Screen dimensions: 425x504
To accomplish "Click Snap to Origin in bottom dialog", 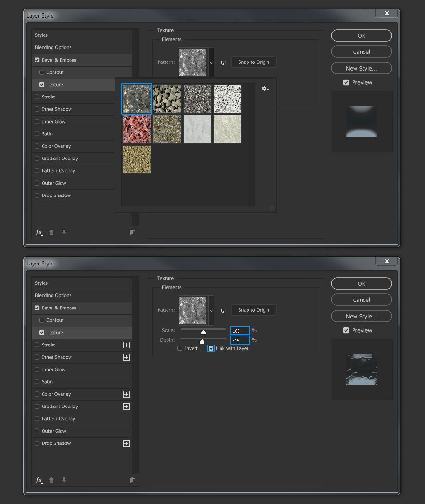I will pos(254,310).
